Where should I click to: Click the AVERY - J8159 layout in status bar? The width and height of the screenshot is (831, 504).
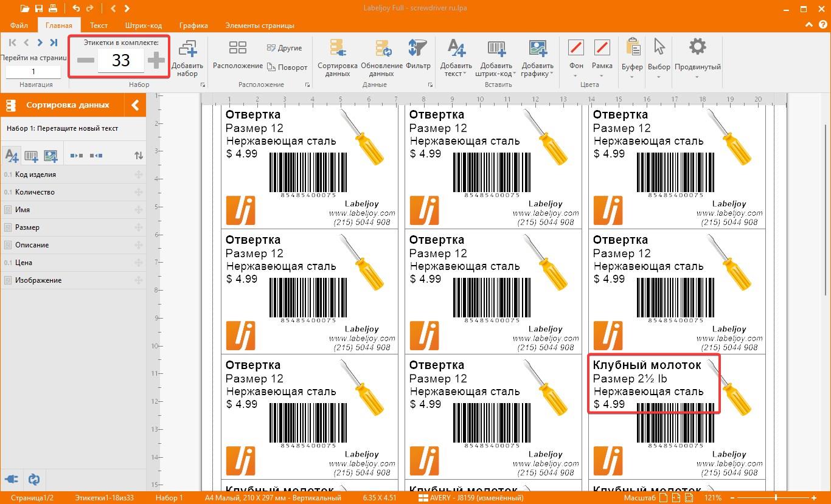point(471,498)
